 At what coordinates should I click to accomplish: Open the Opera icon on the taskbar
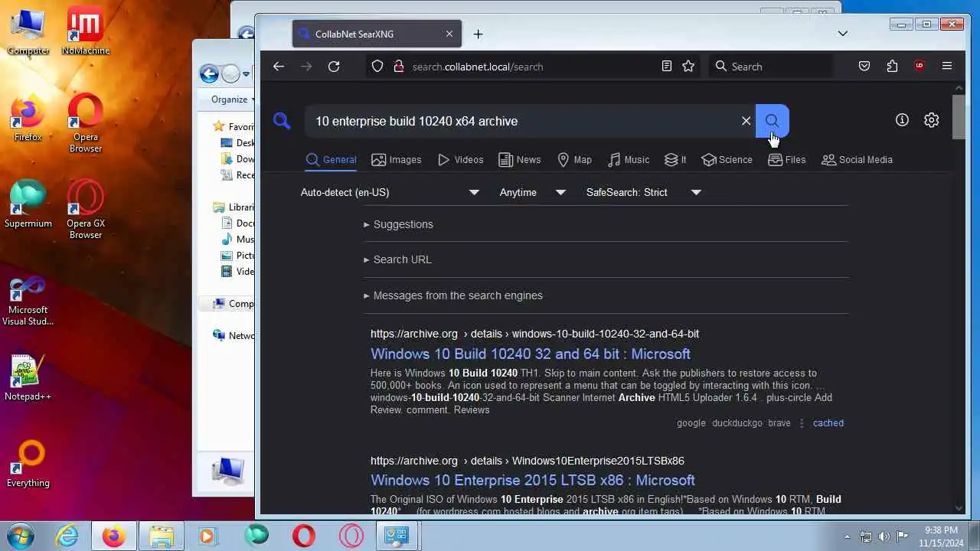303,536
